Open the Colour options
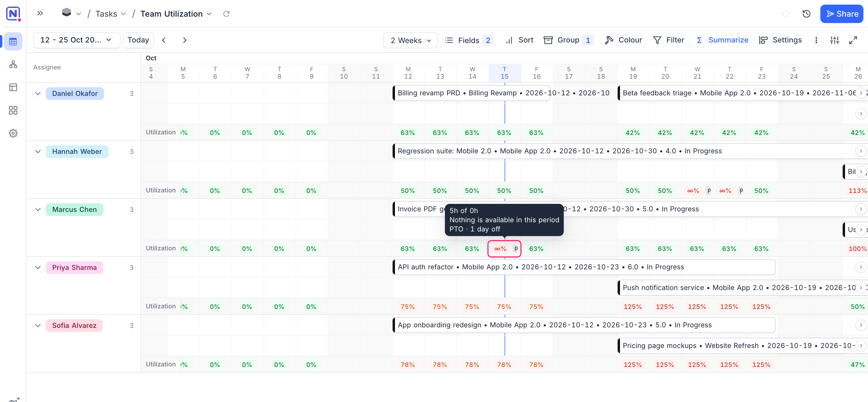 623,40
